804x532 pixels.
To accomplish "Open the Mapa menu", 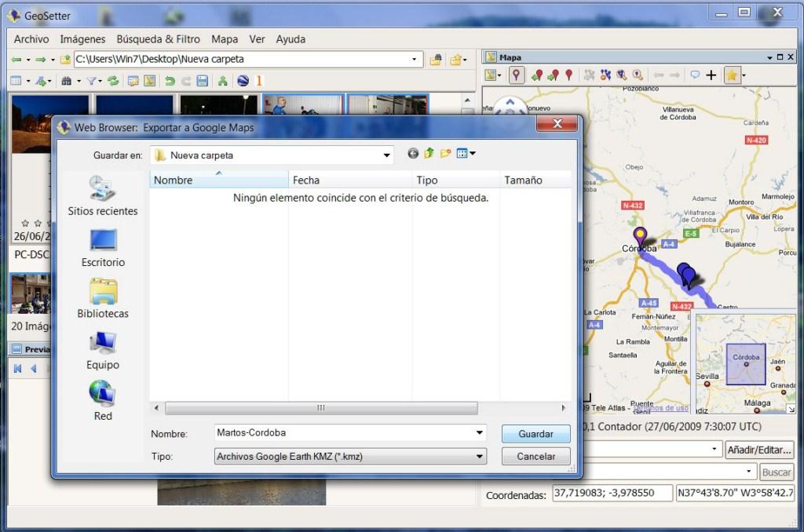I will click(x=225, y=39).
